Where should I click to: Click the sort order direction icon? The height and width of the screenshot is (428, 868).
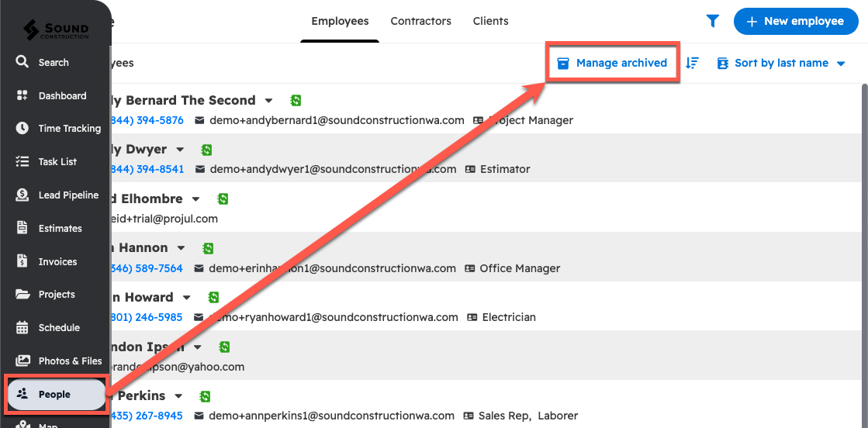coord(693,63)
